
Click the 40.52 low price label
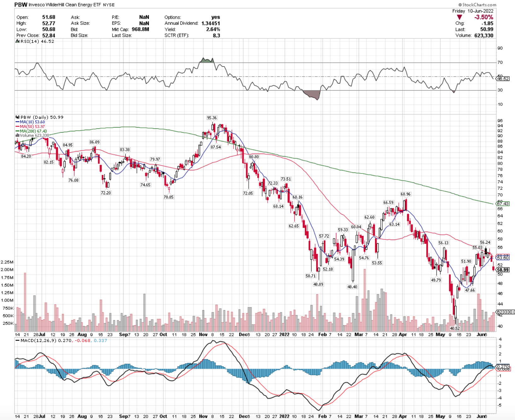click(x=455, y=328)
